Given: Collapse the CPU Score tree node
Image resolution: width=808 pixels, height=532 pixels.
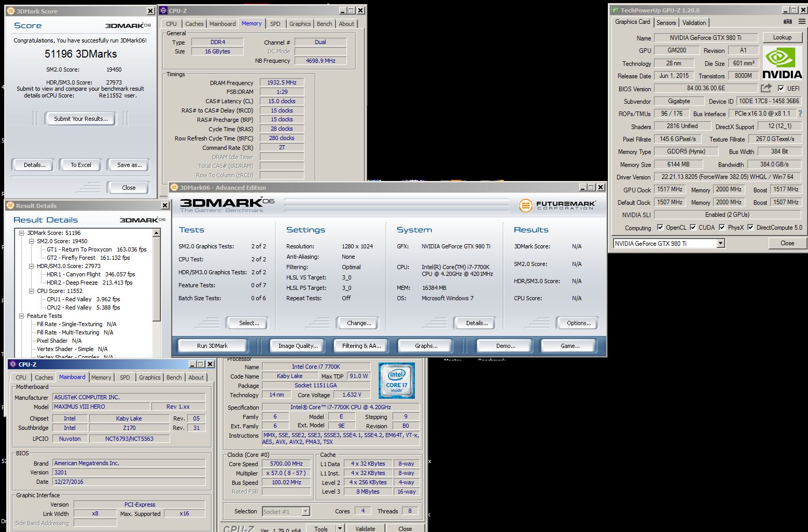Looking at the screenshot, I should point(32,291).
